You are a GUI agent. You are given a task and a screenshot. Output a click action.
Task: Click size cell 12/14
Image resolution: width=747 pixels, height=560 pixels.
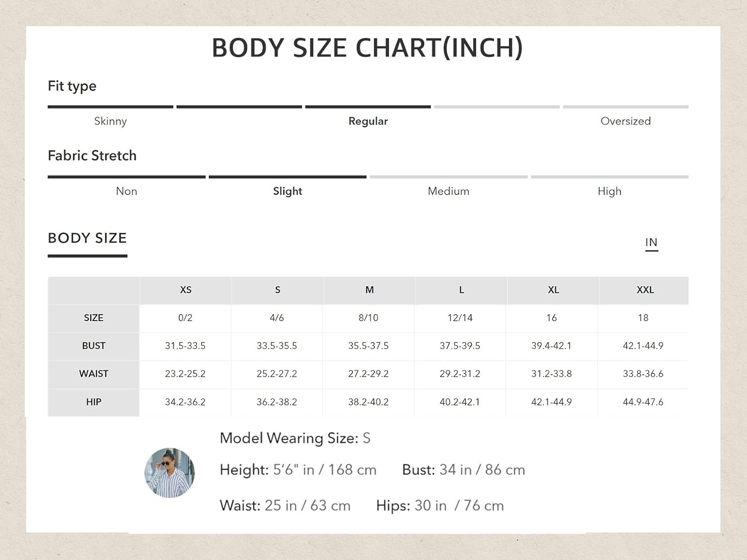(x=460, y=318)
